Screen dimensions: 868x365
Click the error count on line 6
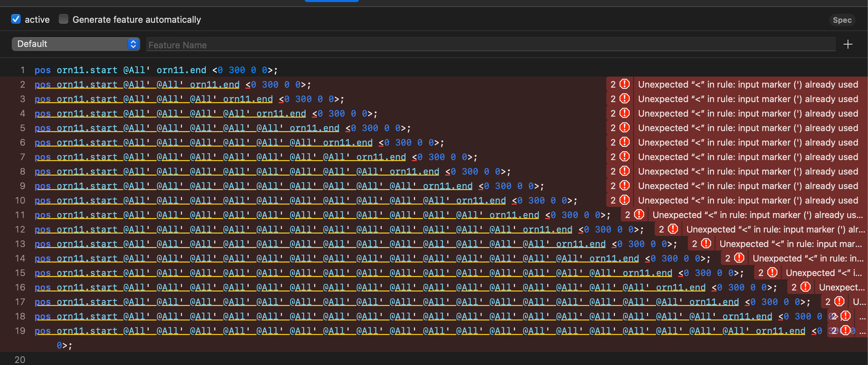tap(613, 142)
